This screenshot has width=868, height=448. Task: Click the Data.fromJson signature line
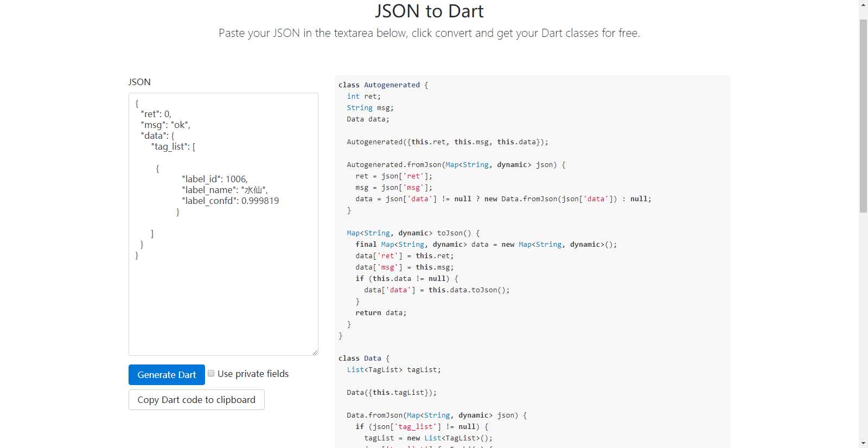pos(437,415)
